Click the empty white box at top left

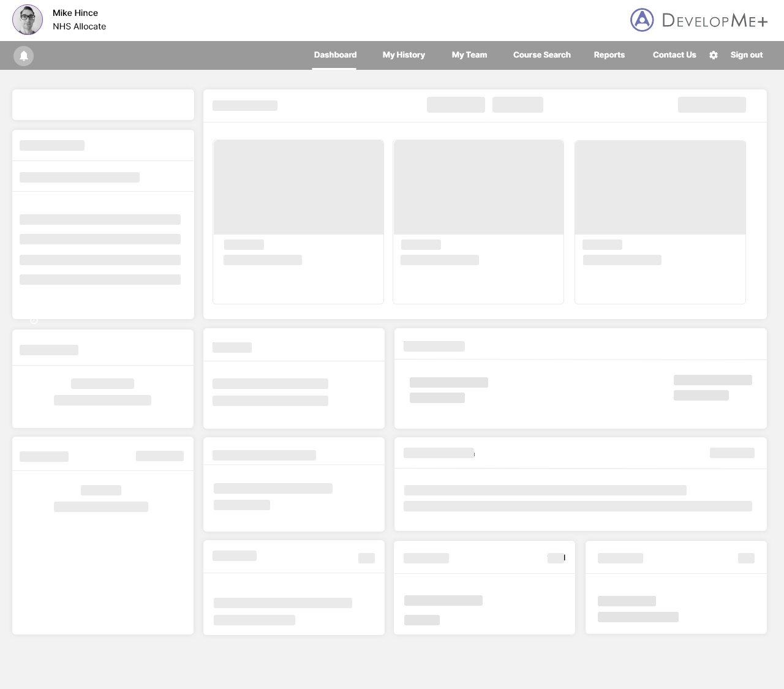(x=103, y=105)
